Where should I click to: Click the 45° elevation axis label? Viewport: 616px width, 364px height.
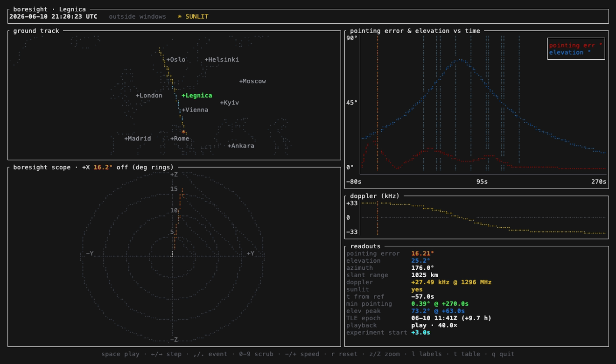click(352, 103)
